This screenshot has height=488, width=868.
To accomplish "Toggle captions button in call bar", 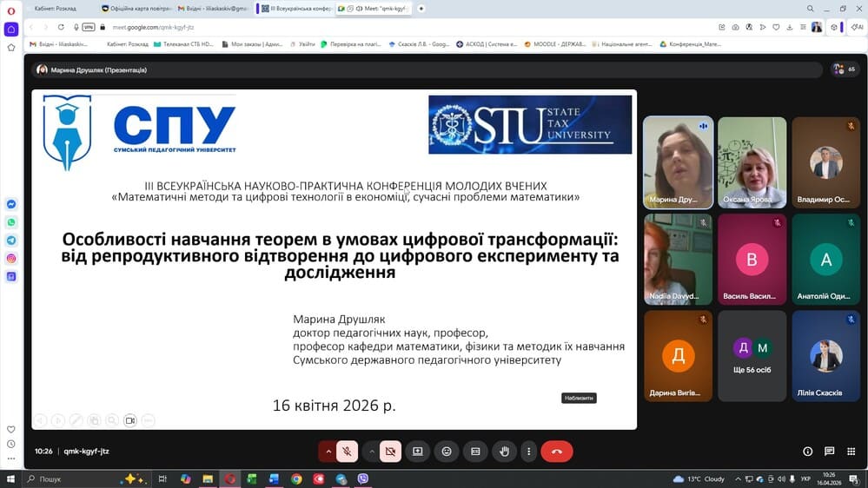I will 475,452.
